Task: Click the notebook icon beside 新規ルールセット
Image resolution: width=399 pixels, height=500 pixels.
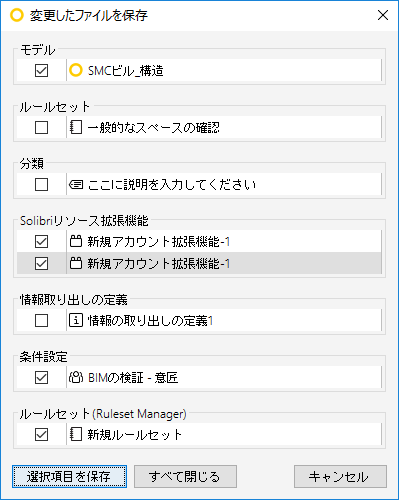Action: pyautogui.click(x=76, y=434)
